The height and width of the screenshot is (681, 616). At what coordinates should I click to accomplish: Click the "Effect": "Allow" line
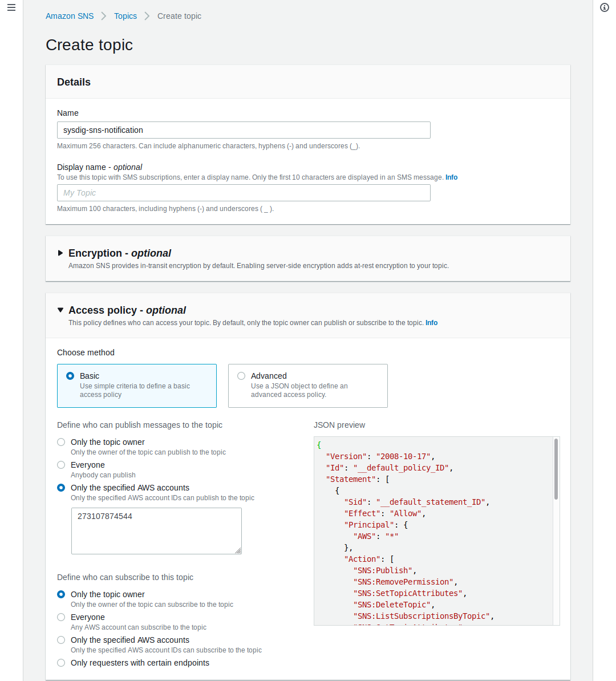coord(385,513)
